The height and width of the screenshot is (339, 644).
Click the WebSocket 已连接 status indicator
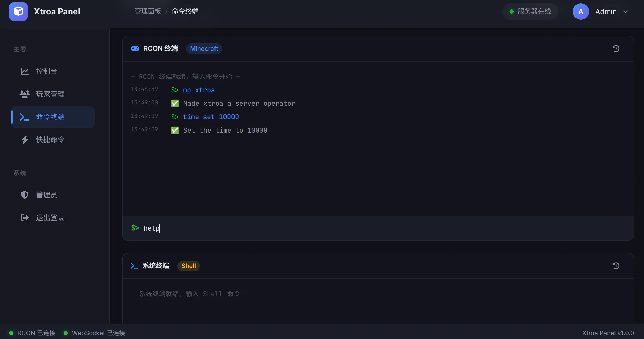click(x=95, y=333)
